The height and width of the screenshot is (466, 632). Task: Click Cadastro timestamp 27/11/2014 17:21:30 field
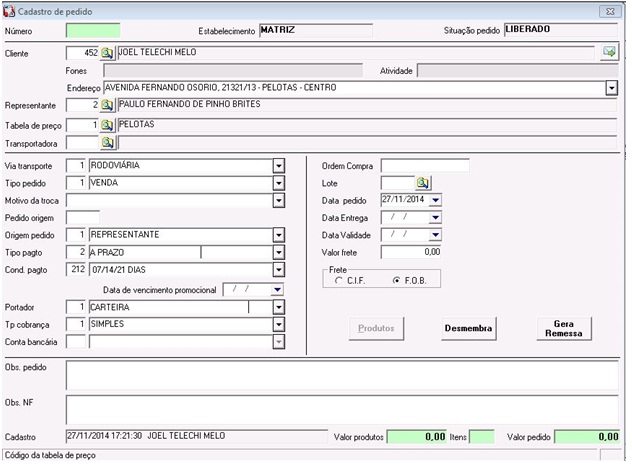tap(197, 436)
